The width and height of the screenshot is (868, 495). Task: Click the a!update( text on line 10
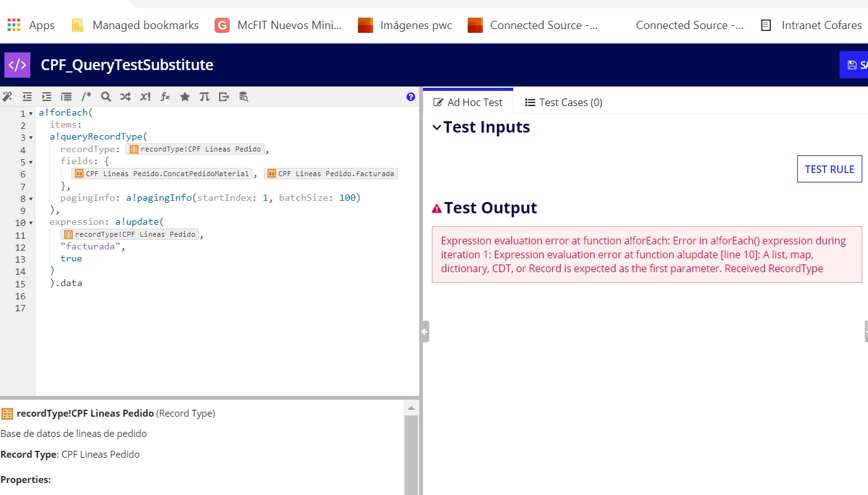[139, 222]
